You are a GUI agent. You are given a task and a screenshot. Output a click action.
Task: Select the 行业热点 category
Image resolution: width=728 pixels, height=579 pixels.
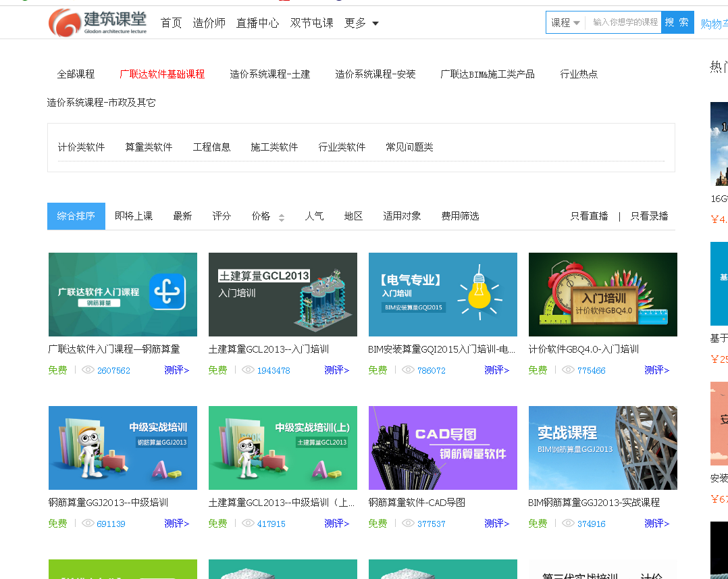click(x=579, y=74)
